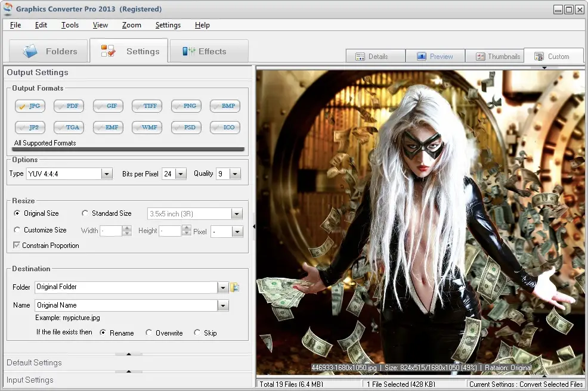This screenshot has width=588, height=391.
Task: Select GIF output format
Action: click(x=108, y=106)
